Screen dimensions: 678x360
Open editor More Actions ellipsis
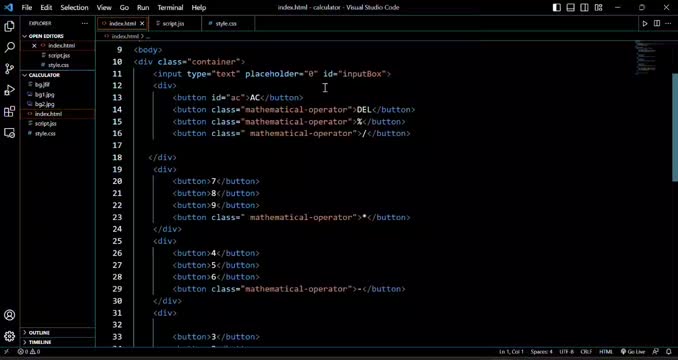pos(668,23)
